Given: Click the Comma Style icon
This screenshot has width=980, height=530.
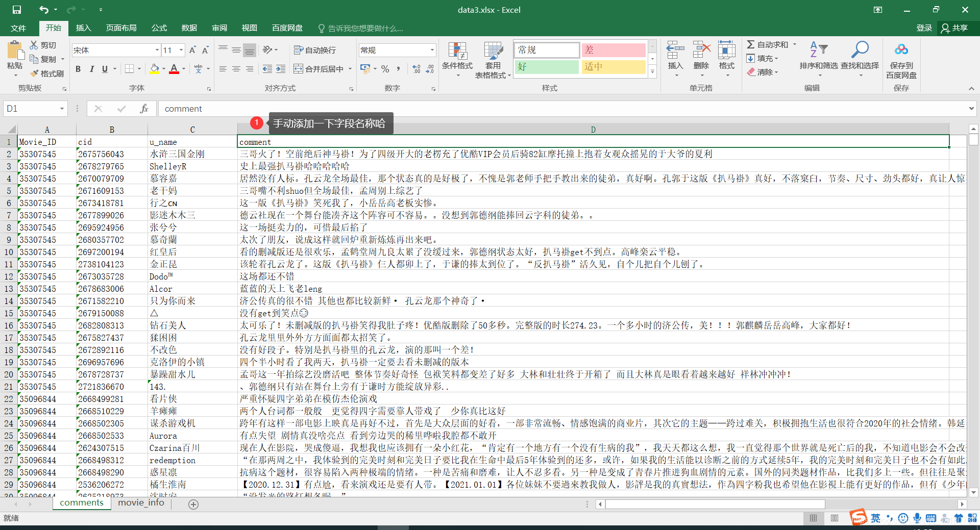Looking at the screenshot, I should (x=398, y=69).
